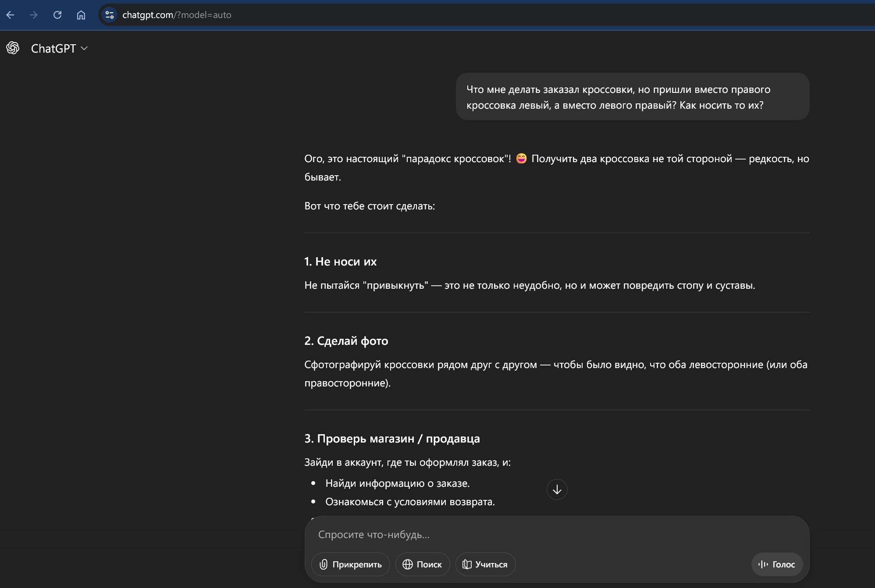Image resolution: width=875 pixels, height=588 pixels.
Task: Reload the page
Action: click(x=57, y=15)
